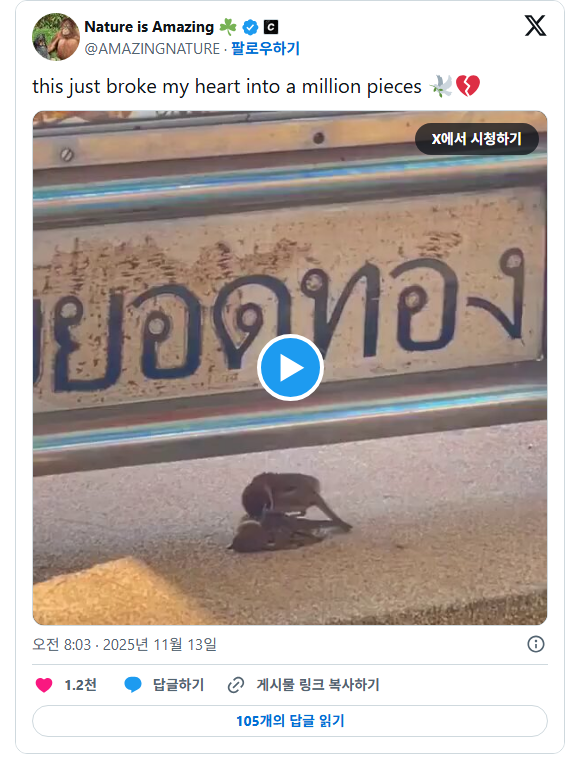
Task: Like the post with the heart icon
Action: click(x=44, y=685)
